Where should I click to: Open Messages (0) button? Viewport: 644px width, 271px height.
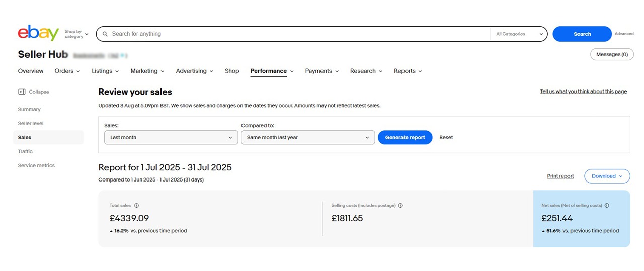tap(611, 54)
